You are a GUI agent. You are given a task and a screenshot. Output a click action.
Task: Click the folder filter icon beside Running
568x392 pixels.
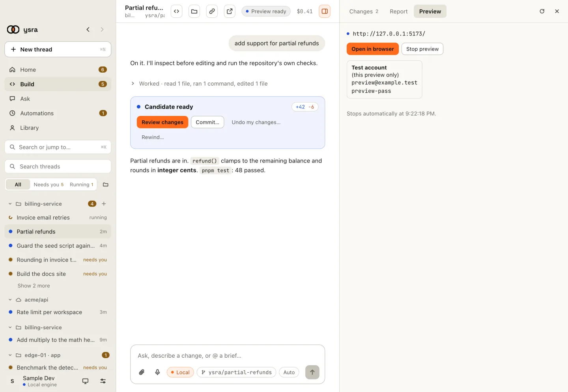pos(105,185)
